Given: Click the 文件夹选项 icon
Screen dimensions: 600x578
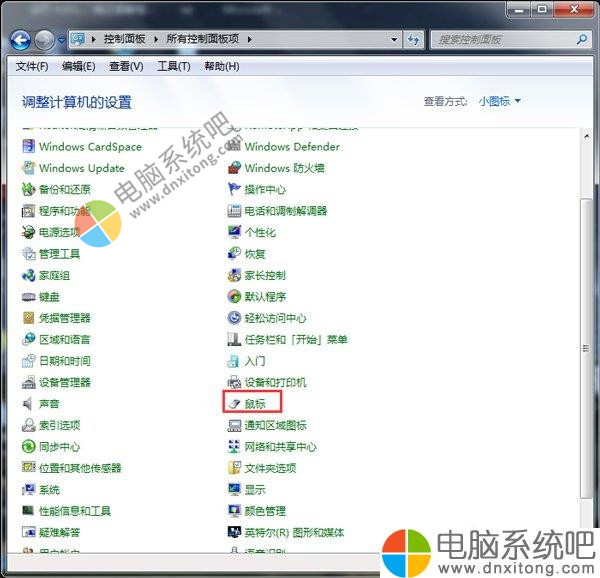Looking at the screenshot, I should [x=234, y=468].
